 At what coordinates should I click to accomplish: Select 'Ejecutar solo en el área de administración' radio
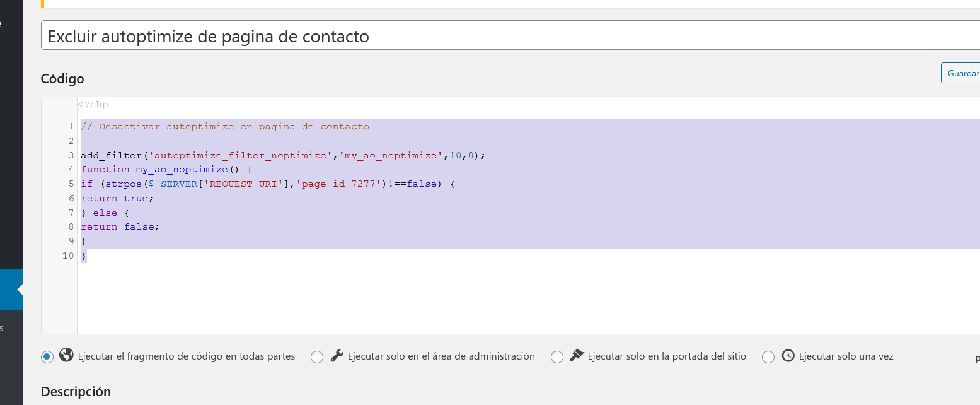coord(317,357)
